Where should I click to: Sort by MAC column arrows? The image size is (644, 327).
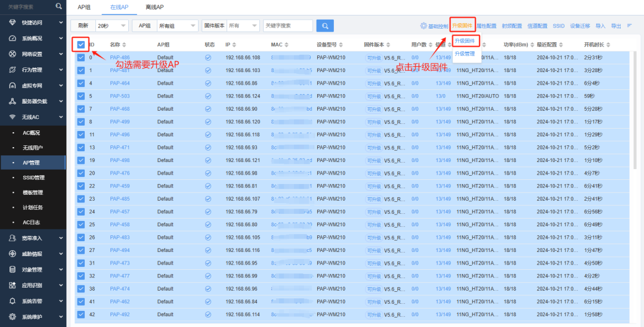pyautogui.click(x=286, y=44)
